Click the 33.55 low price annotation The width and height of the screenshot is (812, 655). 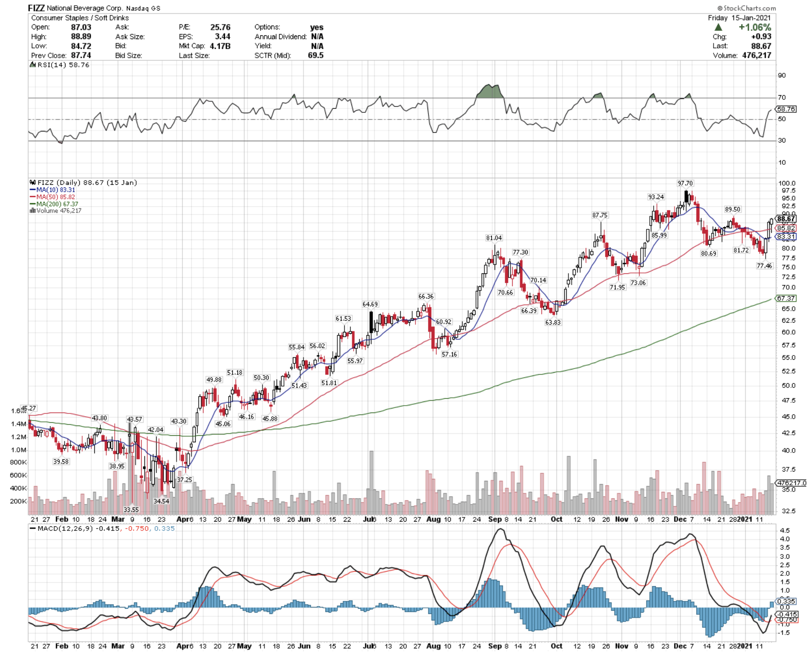click(131, 509)
